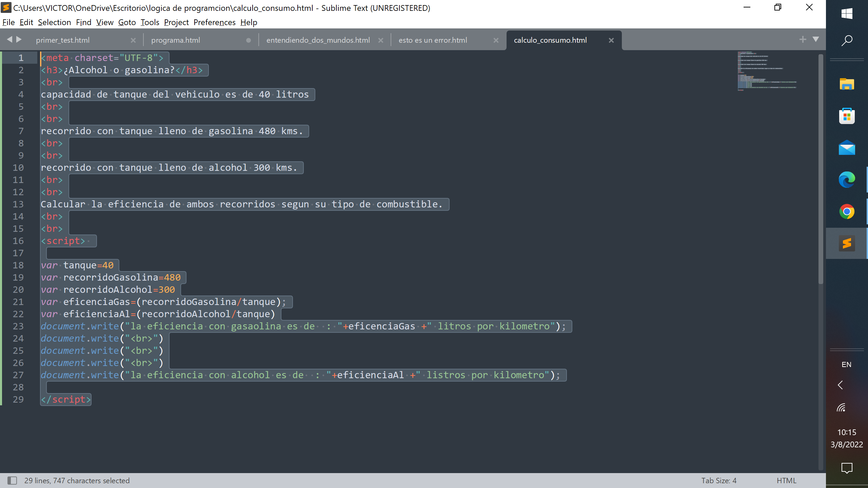Viewport: 868px width, 488px height.
Task: Open the Help menu
Action: click(x=249, y=22)
